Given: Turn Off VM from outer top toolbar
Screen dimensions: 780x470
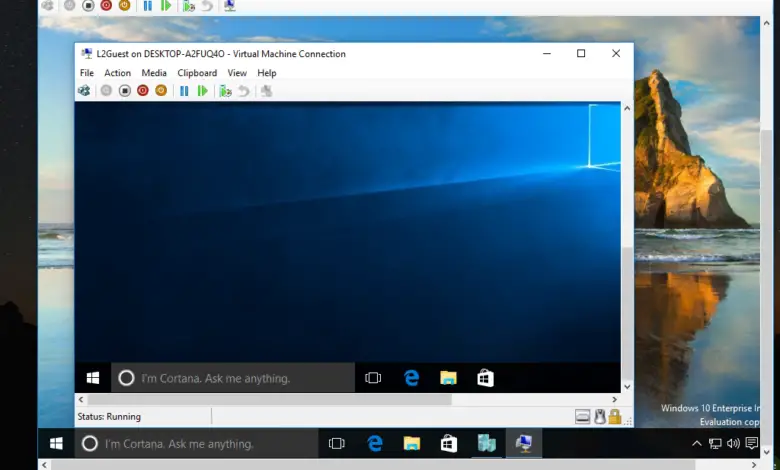Looking at the screenshot, I should (88, 5).
